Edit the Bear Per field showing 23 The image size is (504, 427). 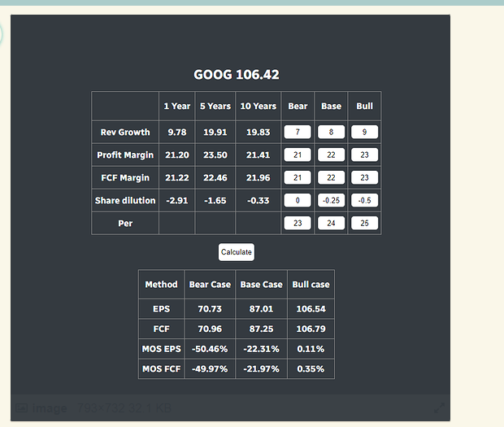[x=298, y=223]
